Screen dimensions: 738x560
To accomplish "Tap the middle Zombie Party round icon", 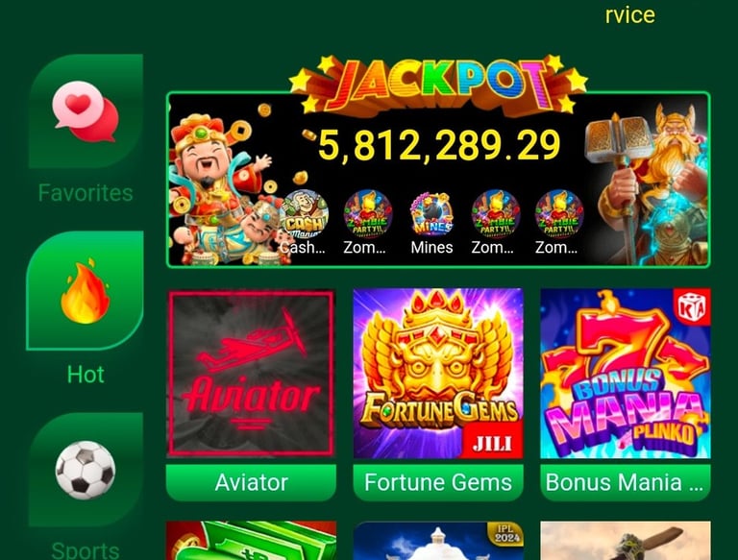I will 496,213.
